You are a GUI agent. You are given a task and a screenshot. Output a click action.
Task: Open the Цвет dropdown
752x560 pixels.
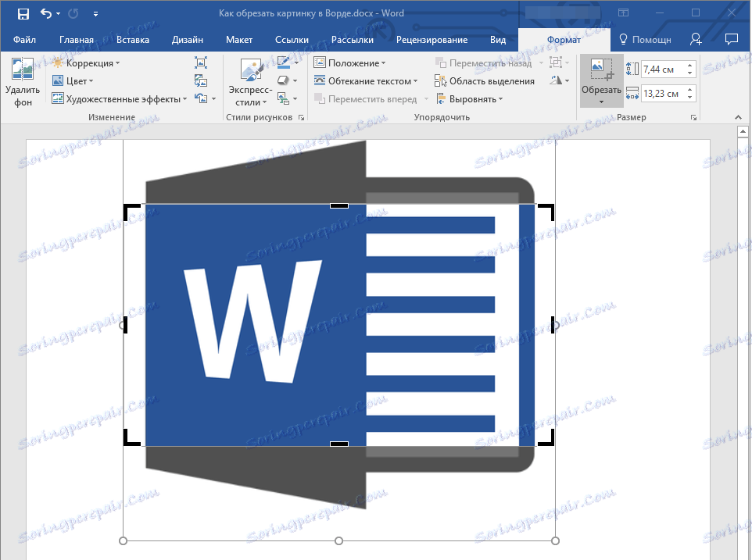(x=73, y=81)
